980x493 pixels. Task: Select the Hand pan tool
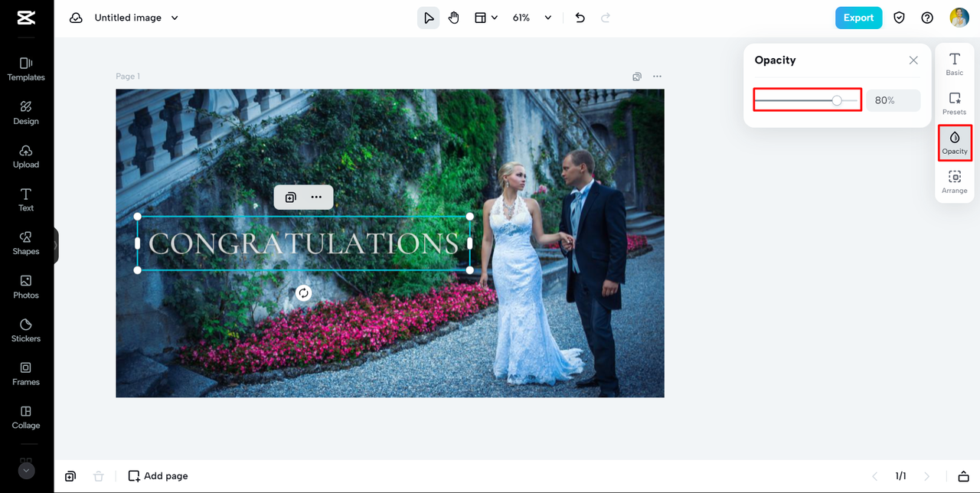tap(454, 18)
